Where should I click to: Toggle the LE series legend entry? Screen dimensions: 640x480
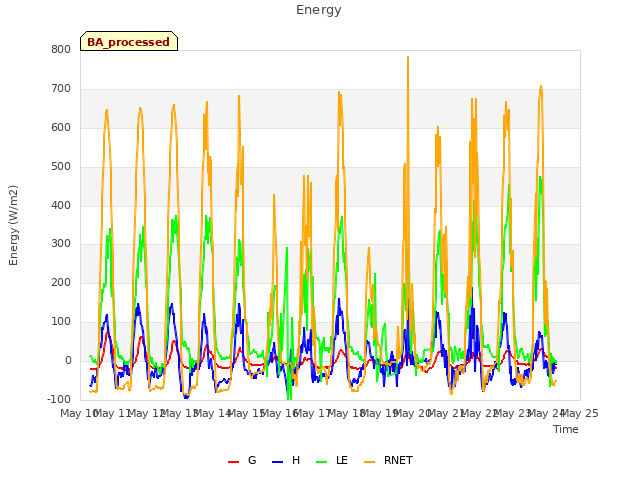[x=332, y=460]
